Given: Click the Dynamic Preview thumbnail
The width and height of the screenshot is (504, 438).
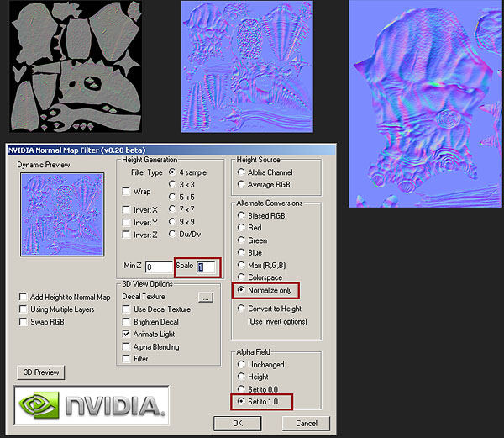Looking at the screenshot, I should [62, 214].
